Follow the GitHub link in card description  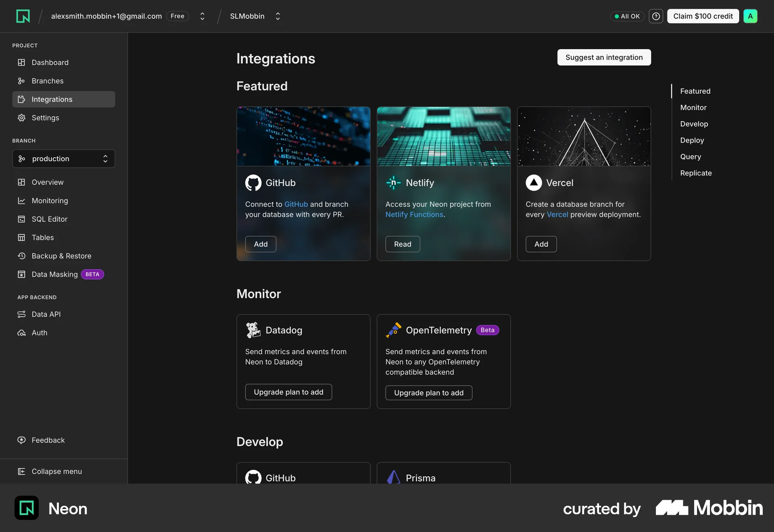point(296,204)
